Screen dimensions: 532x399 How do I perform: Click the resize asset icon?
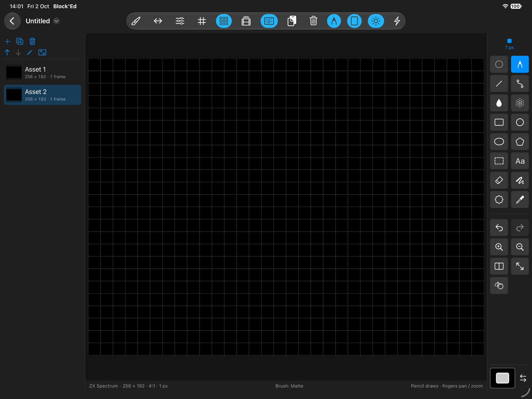click(42, 53)
